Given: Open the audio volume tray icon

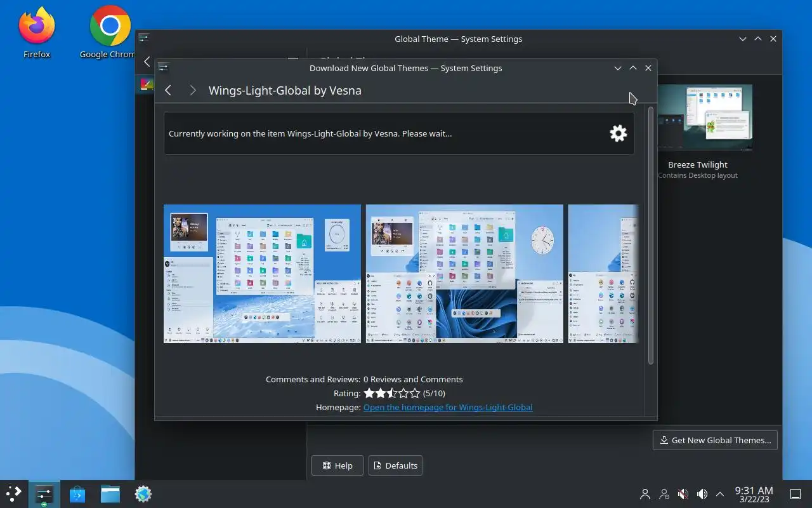Looking at the screenshot, I should coord(702,494).
